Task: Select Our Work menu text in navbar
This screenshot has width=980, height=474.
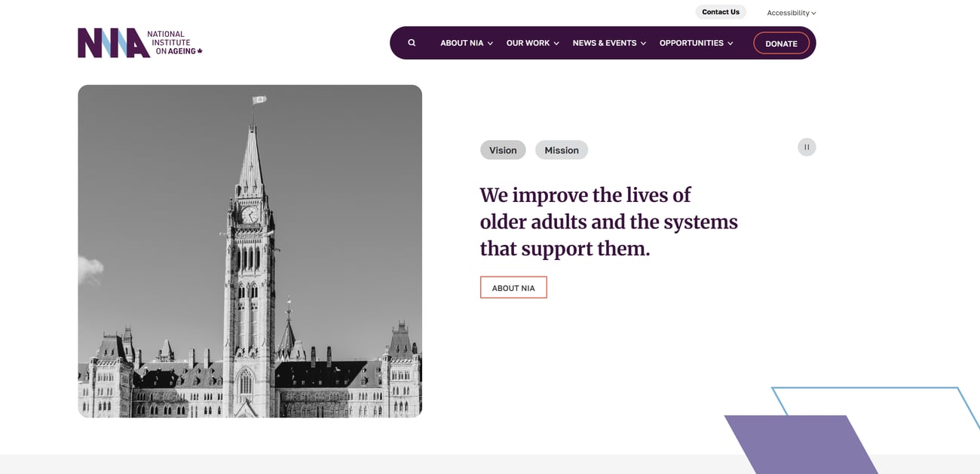Action: (x=528, y=43)
